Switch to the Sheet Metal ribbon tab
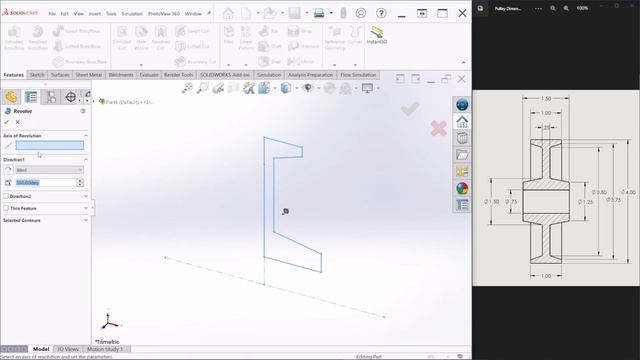 (89, 75)
